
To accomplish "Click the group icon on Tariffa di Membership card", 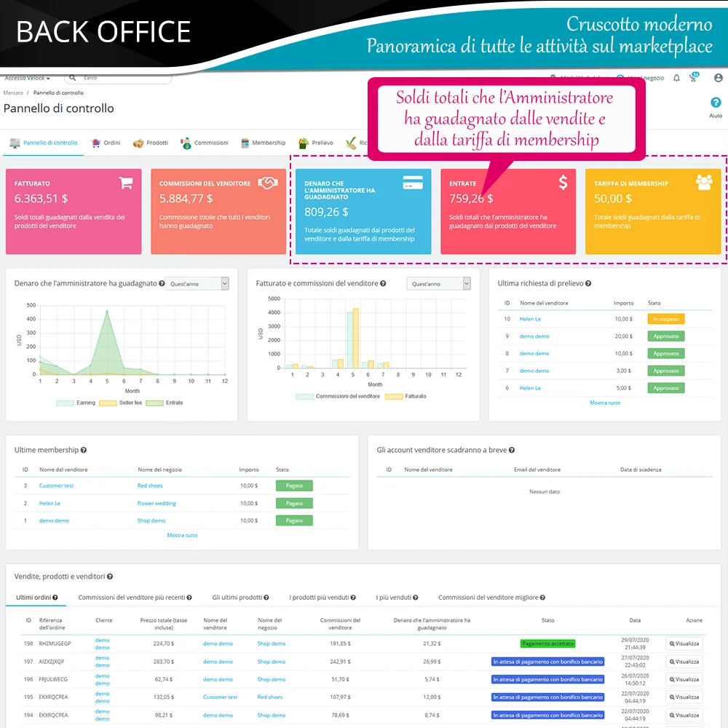I will pyautogui.click(x=704, y=183).
